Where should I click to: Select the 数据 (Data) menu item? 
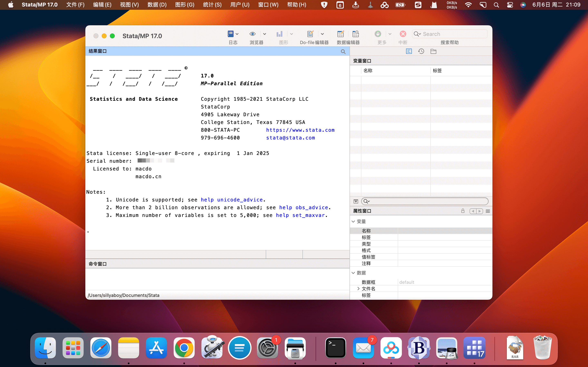156,5
